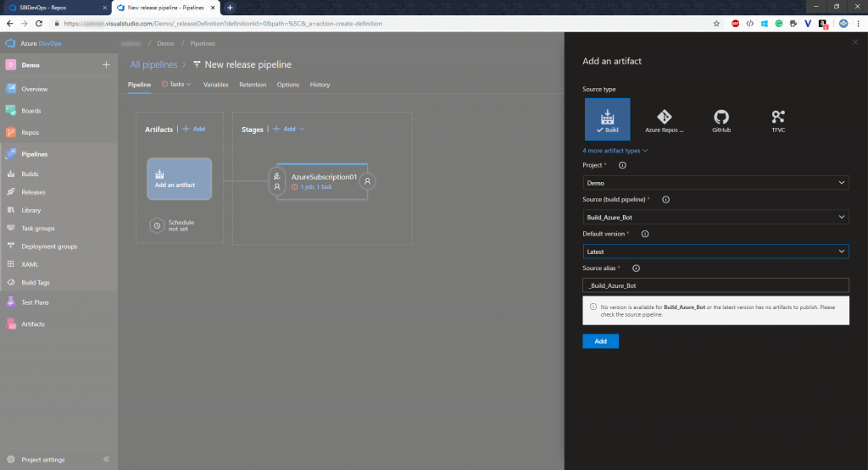Click the Source alias input field
Viewport: 868px width, 470px height.
point(715,285)
